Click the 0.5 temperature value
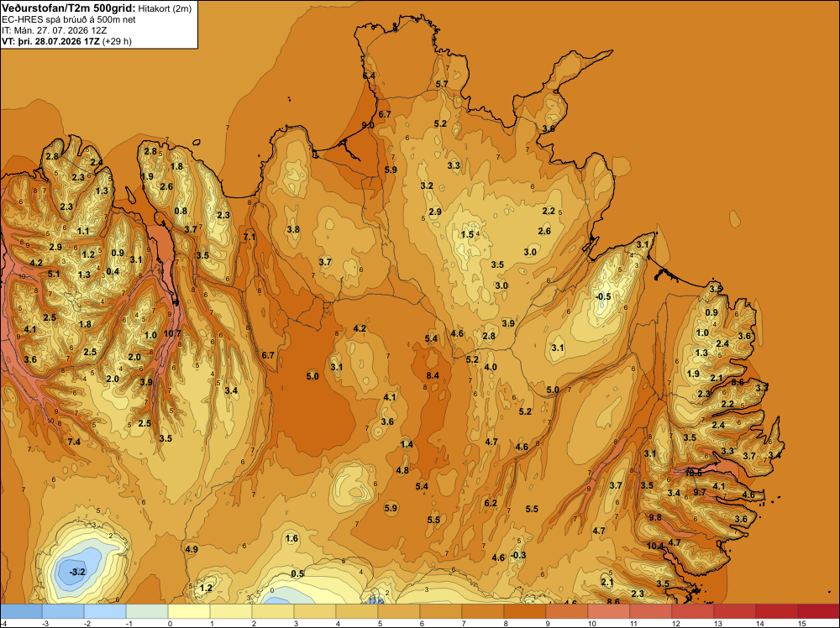Screen dimensions: 840x628 (x=297, y=573)
